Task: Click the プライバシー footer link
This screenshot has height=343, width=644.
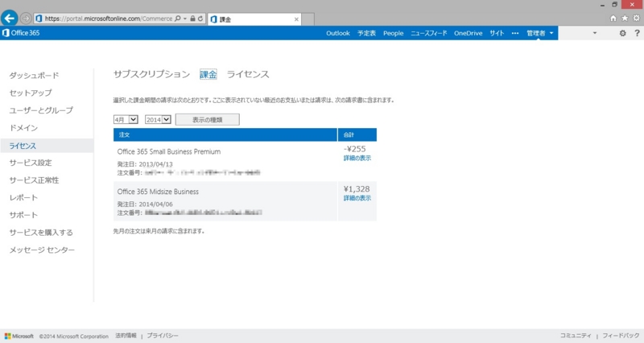Action: coord(163,336)
